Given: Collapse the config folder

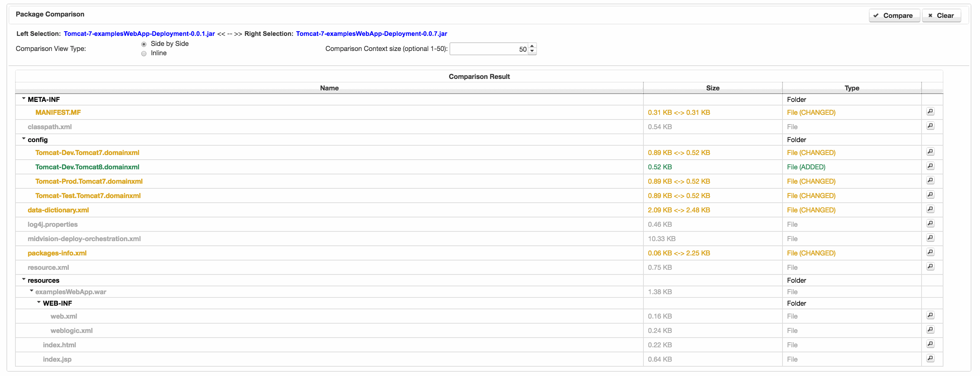Looking at the screenshot, I should tap(24, 139).
